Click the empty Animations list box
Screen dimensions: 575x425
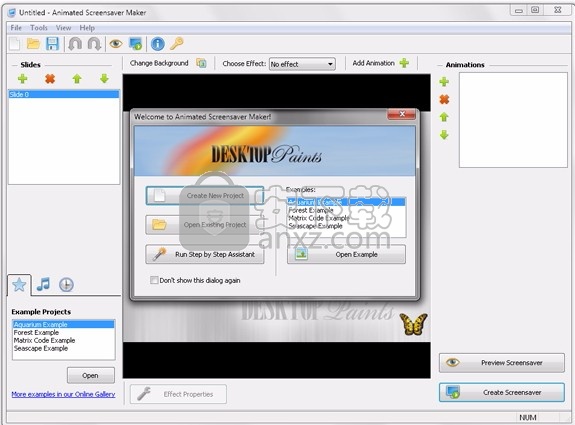pyautogui.click(x=513, y=120)
